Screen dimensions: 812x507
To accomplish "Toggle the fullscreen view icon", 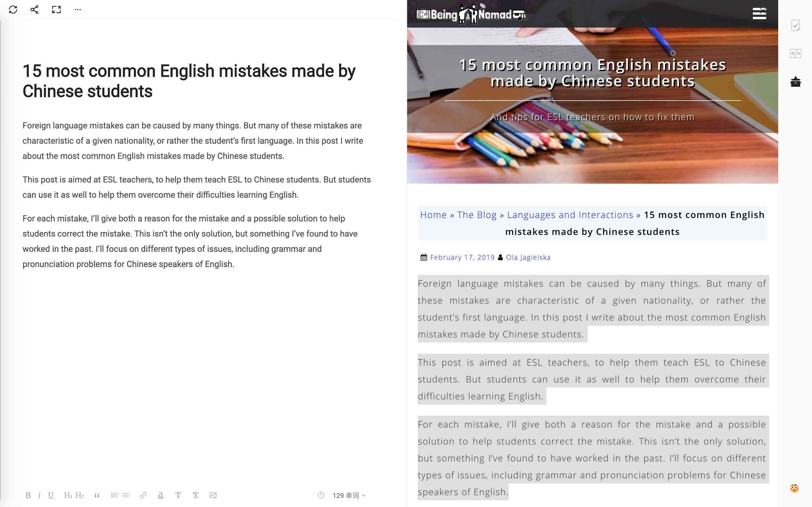I will coord(56,9).
